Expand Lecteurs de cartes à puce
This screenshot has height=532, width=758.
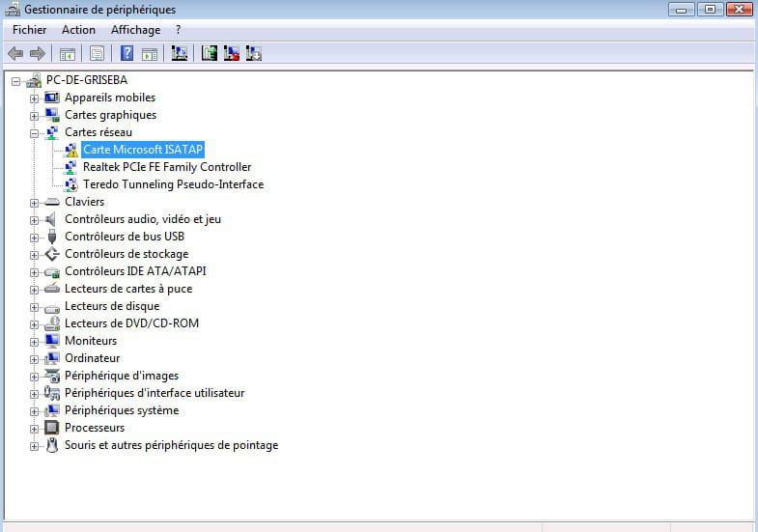pos(34,290)
